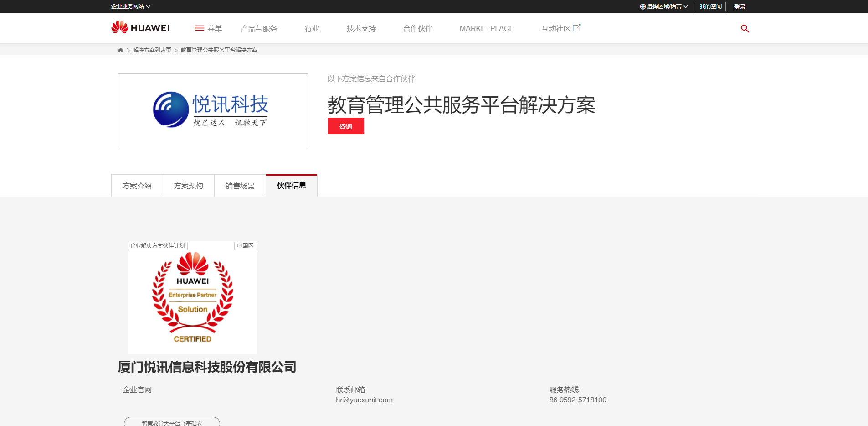The height and width of the screenshot is (426, 868).
Task: Open the 行业 menu
Action: (312, 28)
